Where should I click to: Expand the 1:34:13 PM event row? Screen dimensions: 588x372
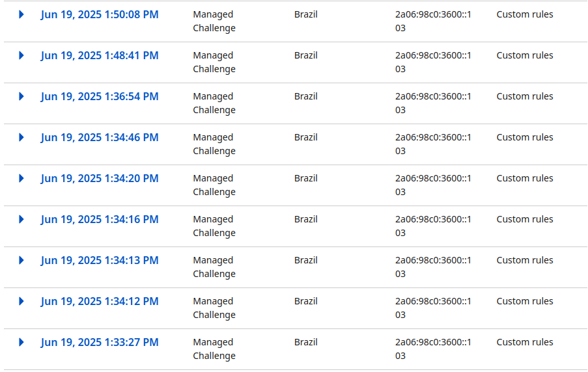coord(21,260)
